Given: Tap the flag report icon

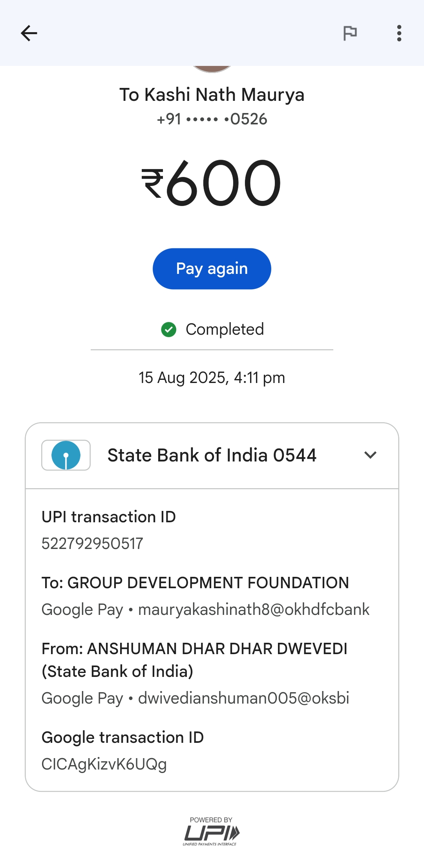Looking at the screenshot, I should pyautogui.click(x=350, y=33).
